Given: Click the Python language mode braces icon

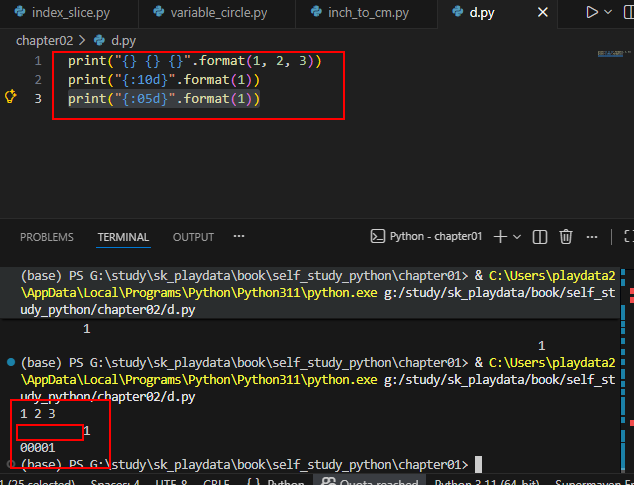Looking at the screenshot, I should point(253,482).
